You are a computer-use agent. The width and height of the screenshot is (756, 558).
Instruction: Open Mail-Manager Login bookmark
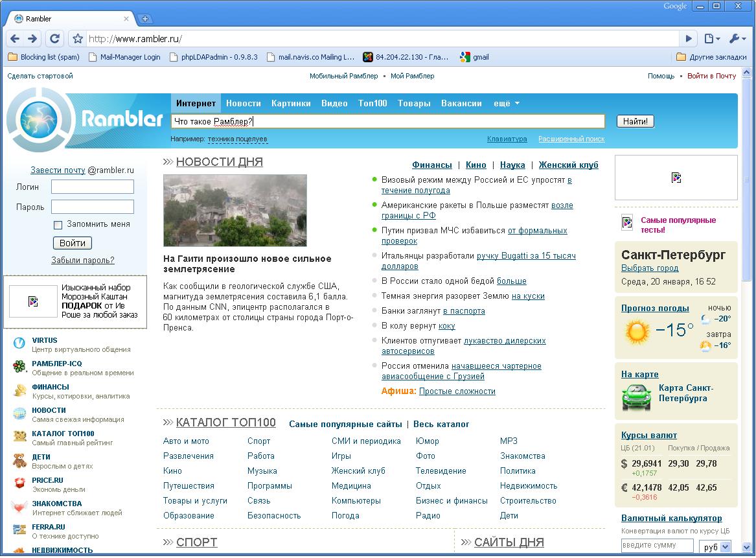tap(125, 57)
